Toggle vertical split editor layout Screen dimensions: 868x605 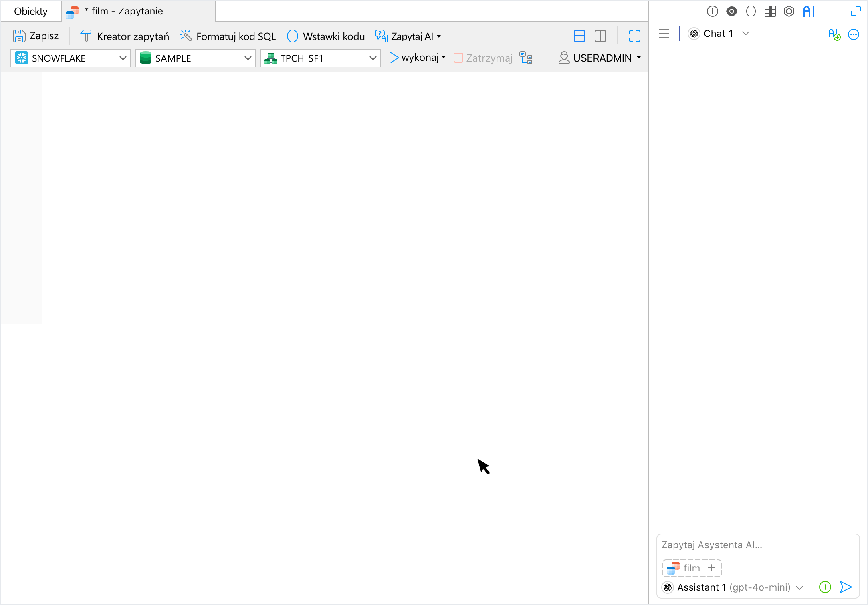click(x=600, y=36)
